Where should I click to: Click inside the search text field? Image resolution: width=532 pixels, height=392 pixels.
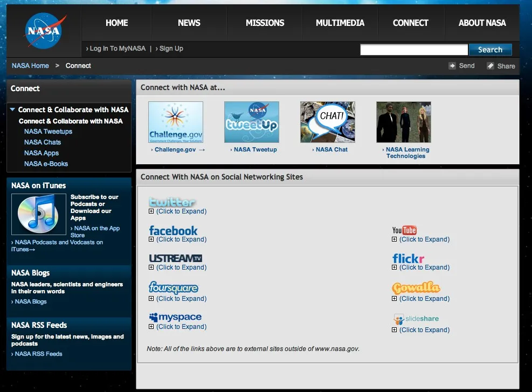tap(414, 50)
